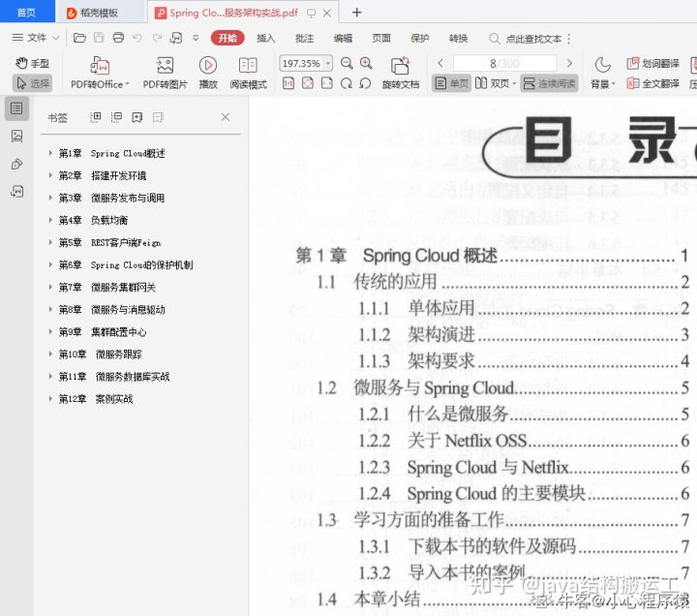Screen dimensions: 697x616
Task: Close the Spring Cloud PDF tab
Action: pos(327,13)
